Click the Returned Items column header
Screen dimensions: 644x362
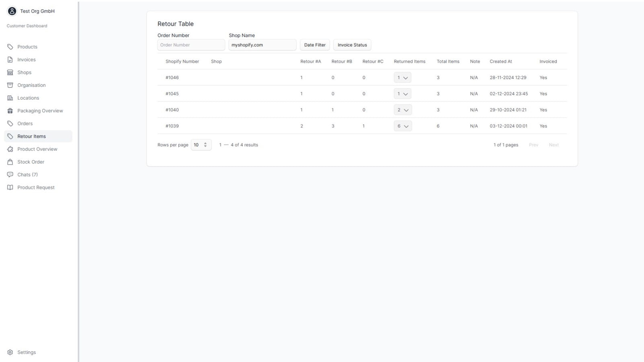point(409,62)
